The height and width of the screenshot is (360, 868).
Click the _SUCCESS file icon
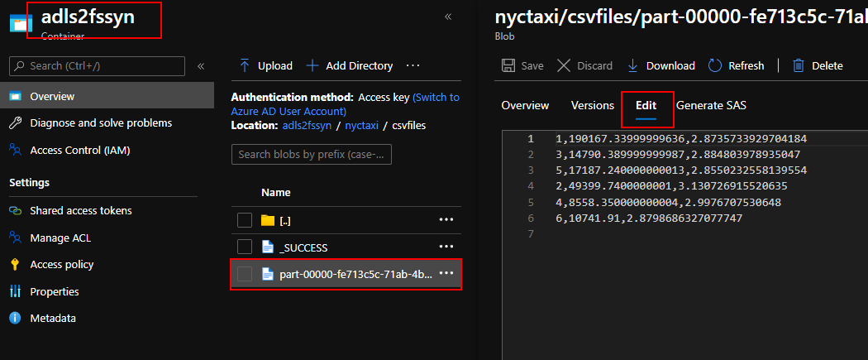pos(268,247)
